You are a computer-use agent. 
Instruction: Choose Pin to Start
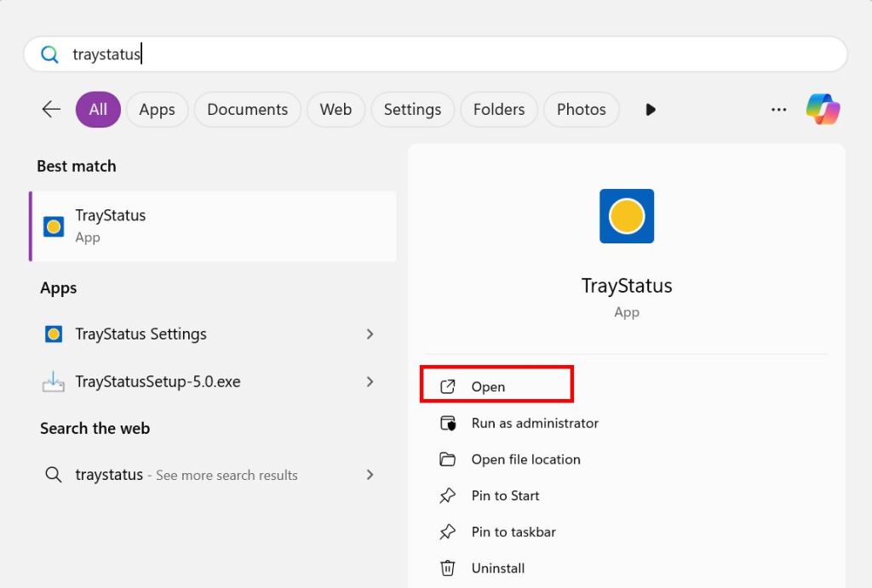click(505, 496)
